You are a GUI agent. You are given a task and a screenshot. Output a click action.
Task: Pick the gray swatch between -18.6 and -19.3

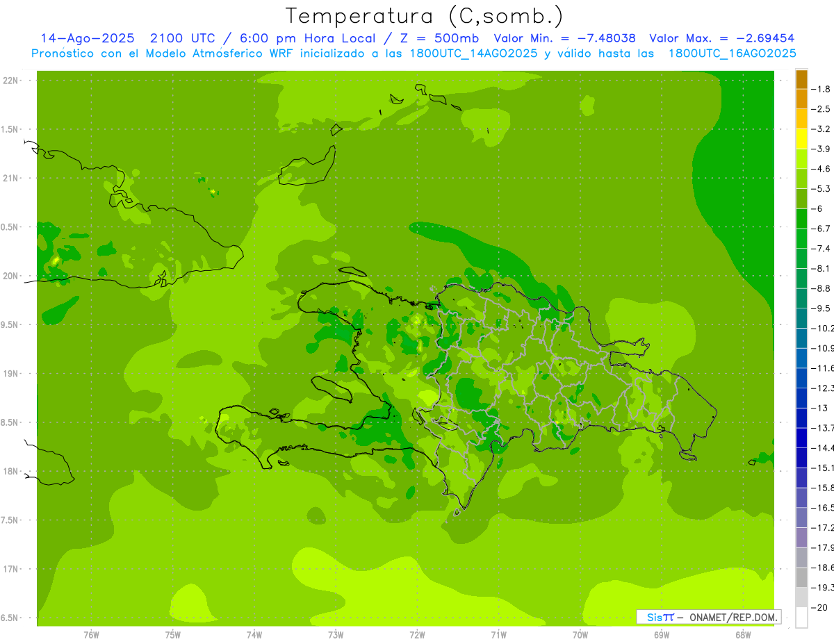click(x=801, y=577)
